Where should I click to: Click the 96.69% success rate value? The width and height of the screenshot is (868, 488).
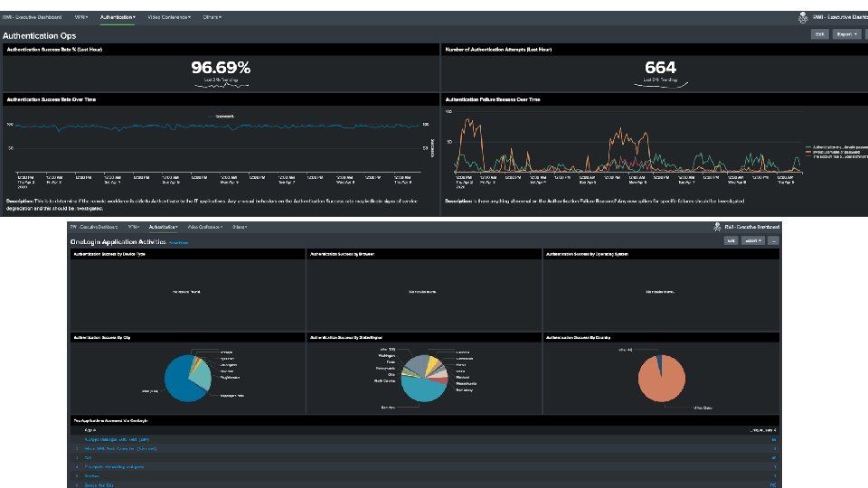[221, 68]
